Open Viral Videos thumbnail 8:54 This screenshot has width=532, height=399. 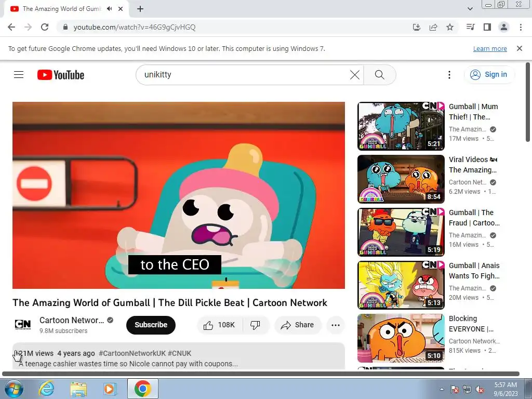coord(401,179)
